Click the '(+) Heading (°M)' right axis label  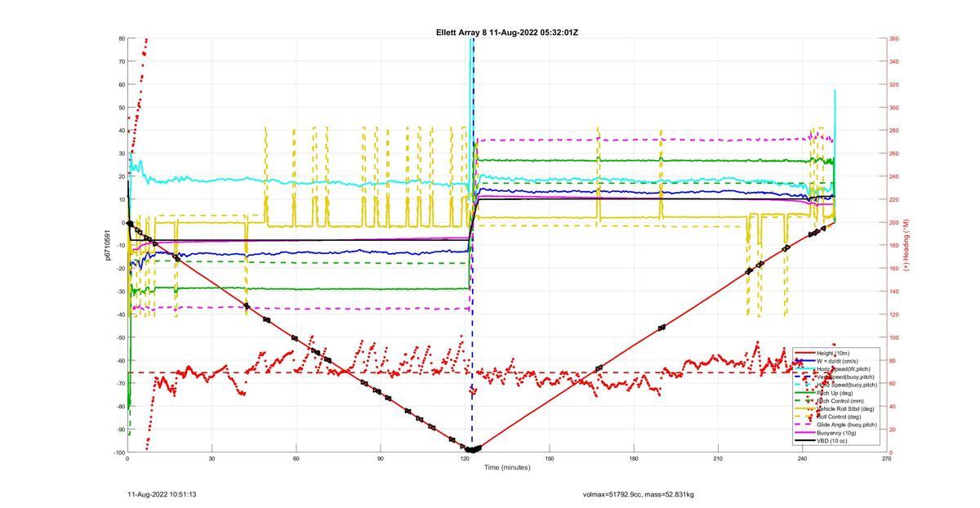click(906, 245)
